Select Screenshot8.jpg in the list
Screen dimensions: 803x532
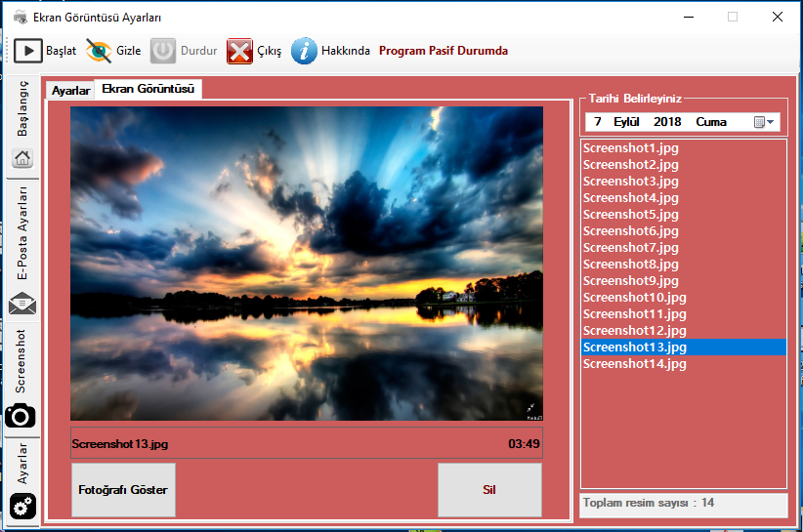click(x=684, y=264)
